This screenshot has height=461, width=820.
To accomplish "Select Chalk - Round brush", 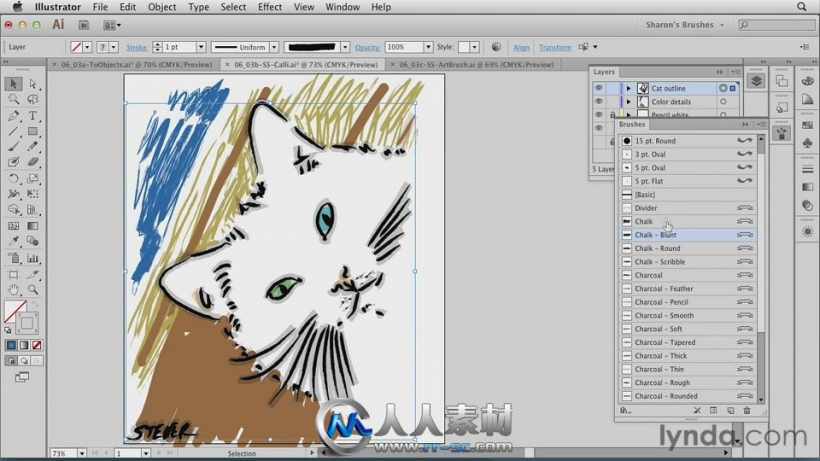I will (688, 248).
